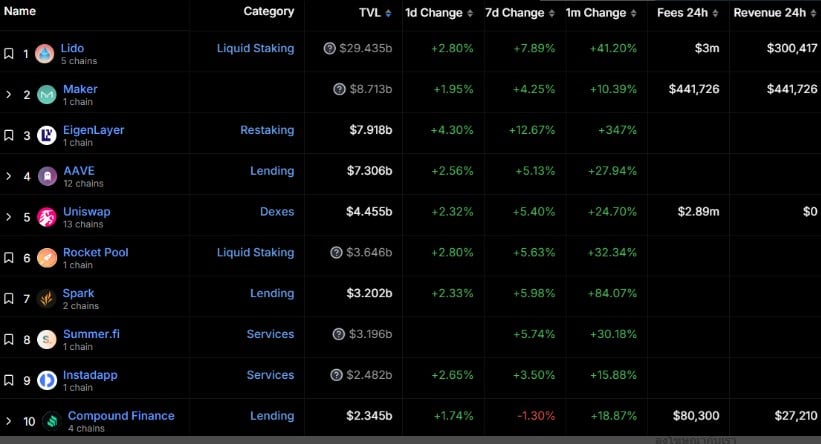Click the Uniswap unicorn logo icon
821x444 pixels.
(x=46, y=217)
